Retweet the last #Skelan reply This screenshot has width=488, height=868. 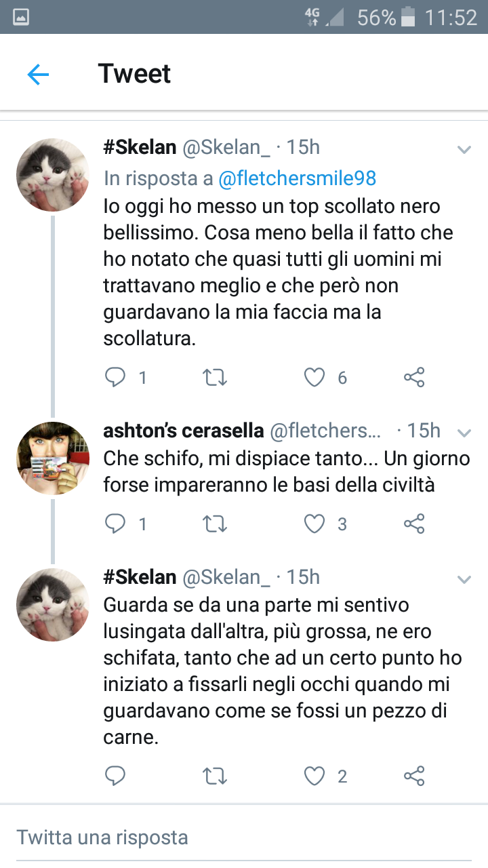tap(215, 776)
